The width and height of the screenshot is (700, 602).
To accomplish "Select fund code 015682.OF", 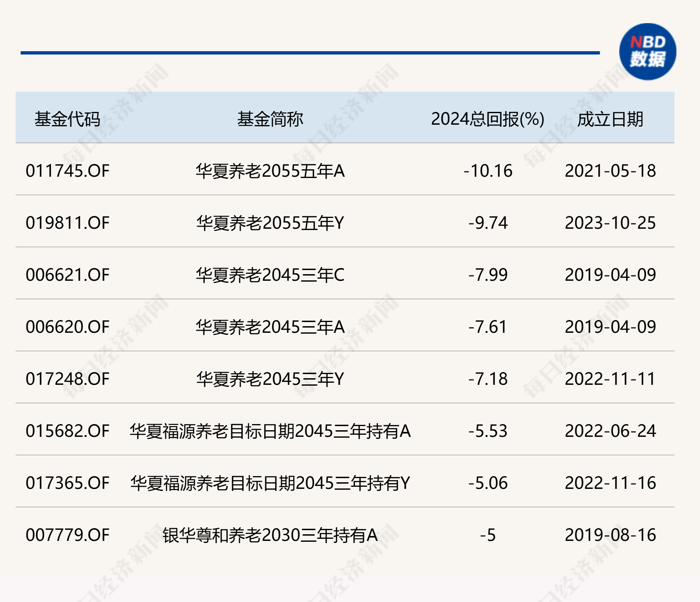I will pos(68,431).
